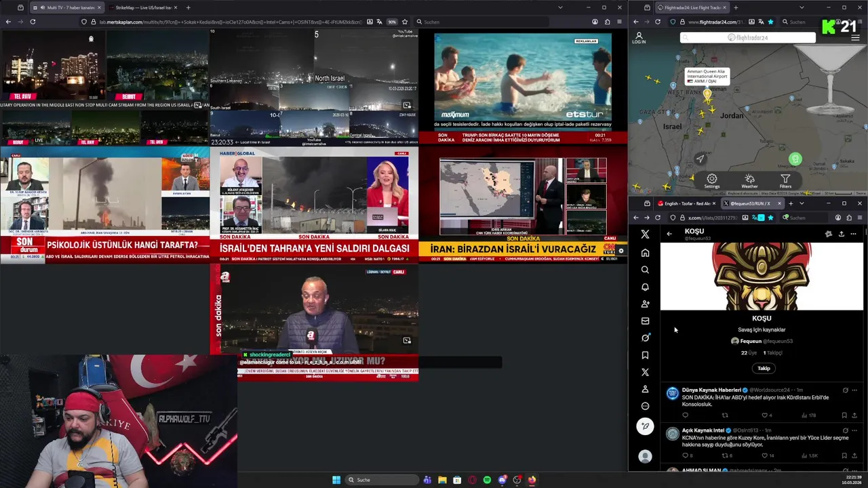Open the 1 Takipçi followers link
The width and height of the screenshot is (868, 488).
[772, 352]
